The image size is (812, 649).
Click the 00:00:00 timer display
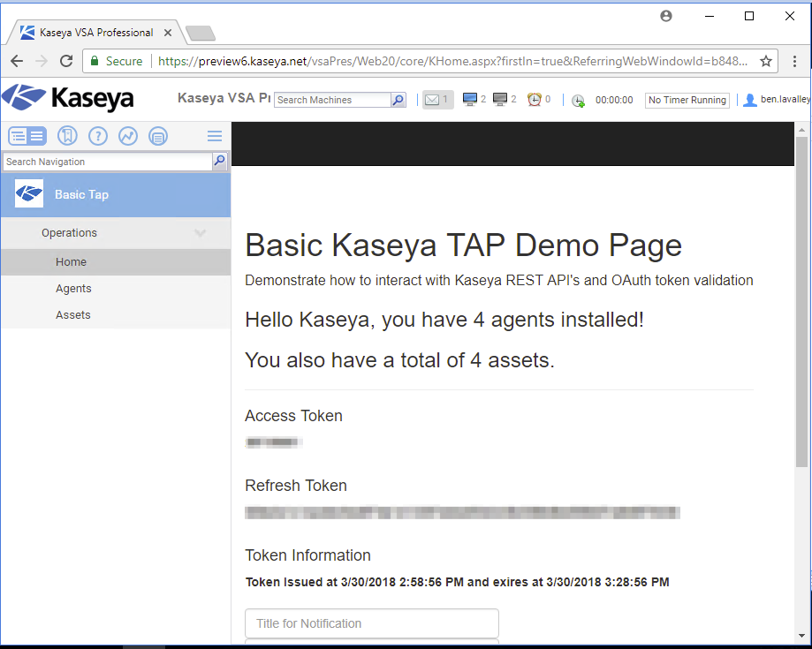(614, 100)
